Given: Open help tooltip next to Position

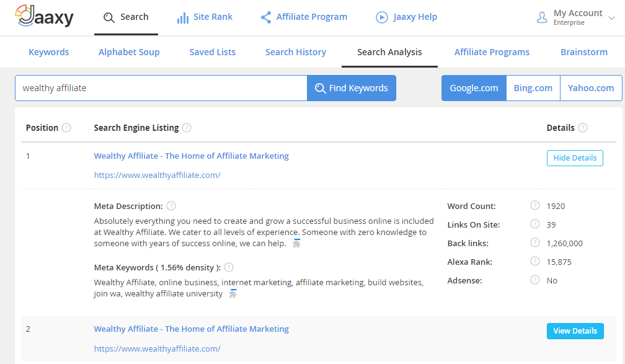Looking at the screenshot, I should (x=66, y=128).
